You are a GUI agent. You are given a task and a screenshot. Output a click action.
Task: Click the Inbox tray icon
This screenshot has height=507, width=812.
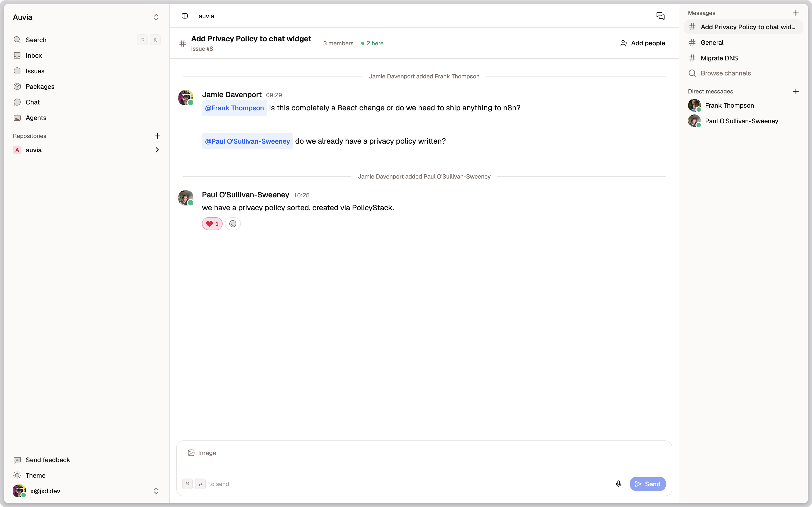pos(17,55)
